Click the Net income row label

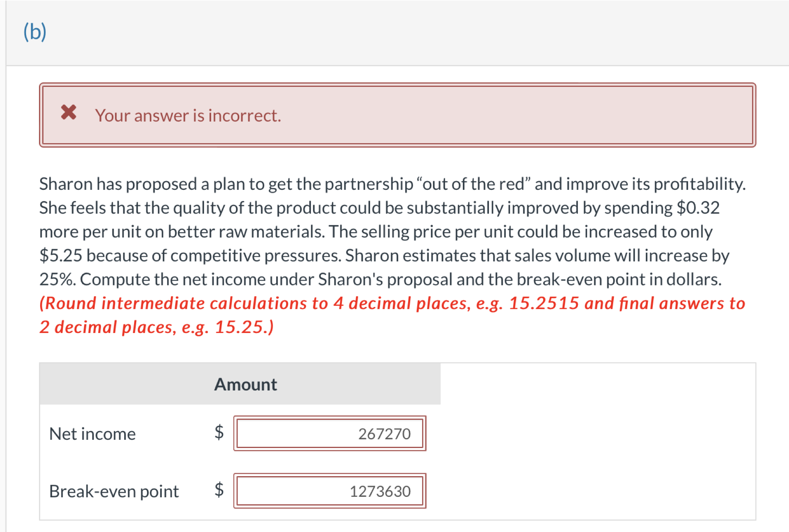[92, 433]
